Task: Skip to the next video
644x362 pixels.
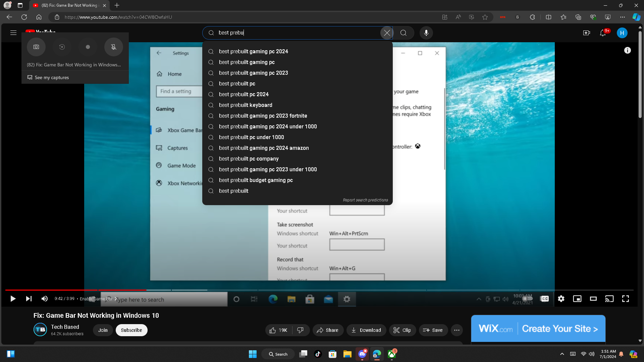Action: [29, 299]
